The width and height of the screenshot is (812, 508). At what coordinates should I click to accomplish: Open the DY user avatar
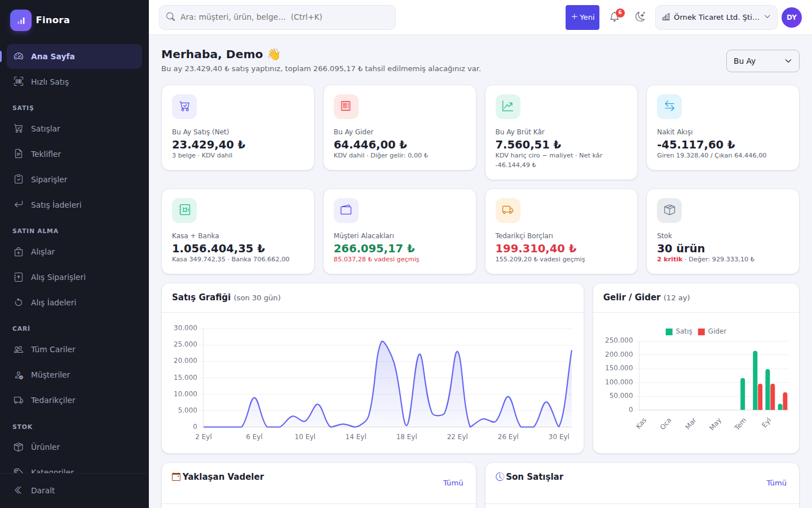tap(792, 17)
